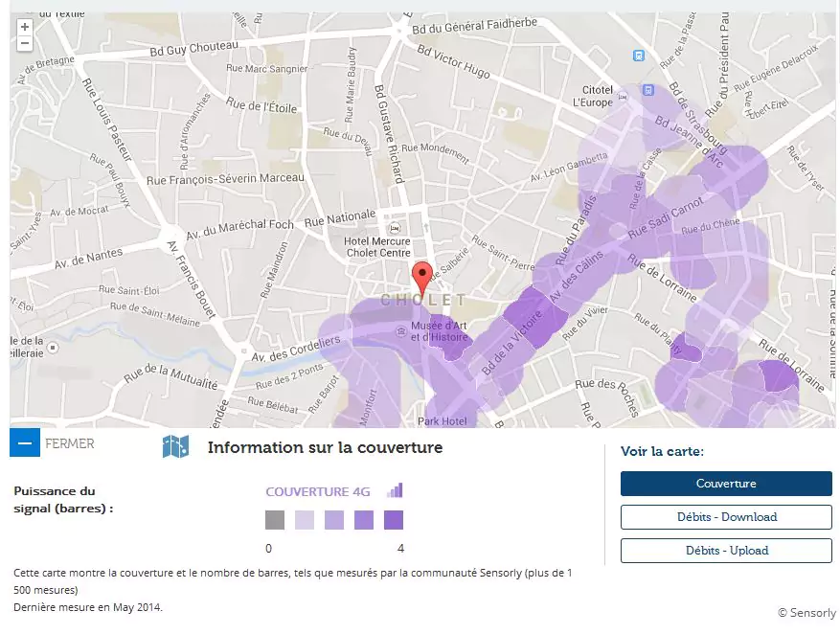The image size is (840, 634).
Task: Click the folded map icon beside coverage information
Action: click(x=175, y=447)
